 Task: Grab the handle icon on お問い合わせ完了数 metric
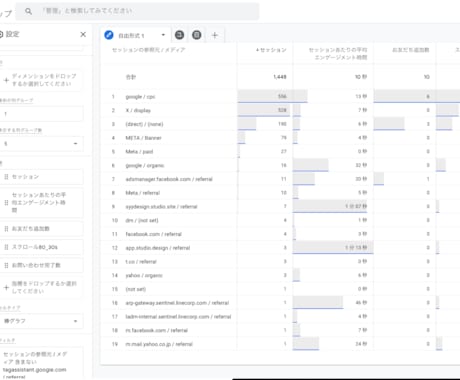click(6, 265)
